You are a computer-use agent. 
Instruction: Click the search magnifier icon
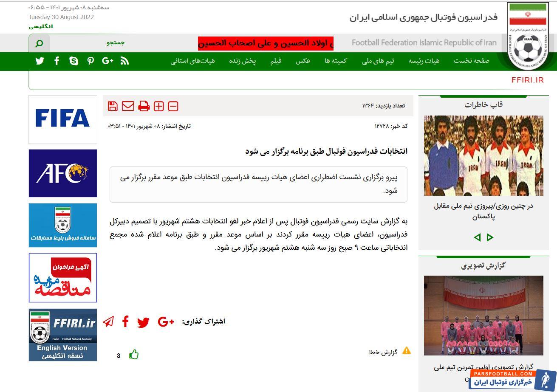click(39, 43)
